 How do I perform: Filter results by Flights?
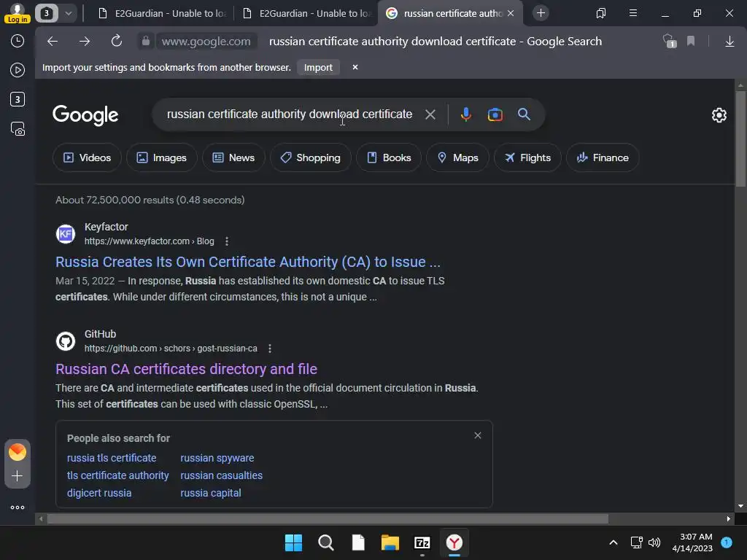click(x=527, y=157)
